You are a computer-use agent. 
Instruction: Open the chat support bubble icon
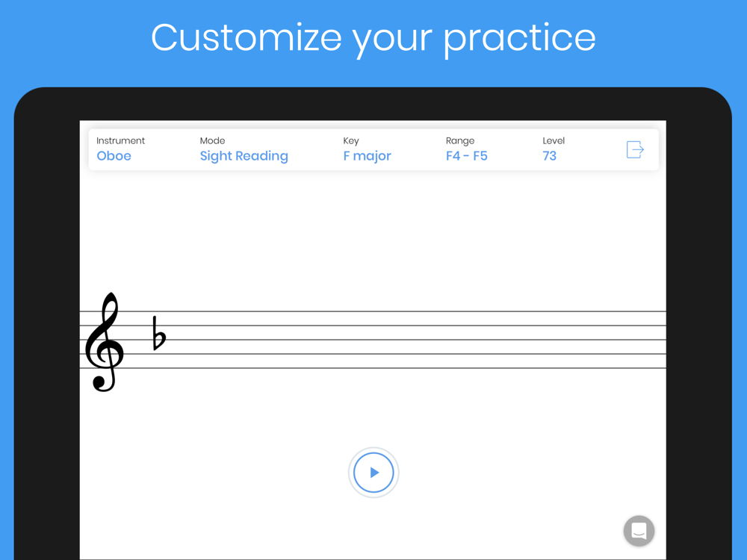[x=639, y=530]
